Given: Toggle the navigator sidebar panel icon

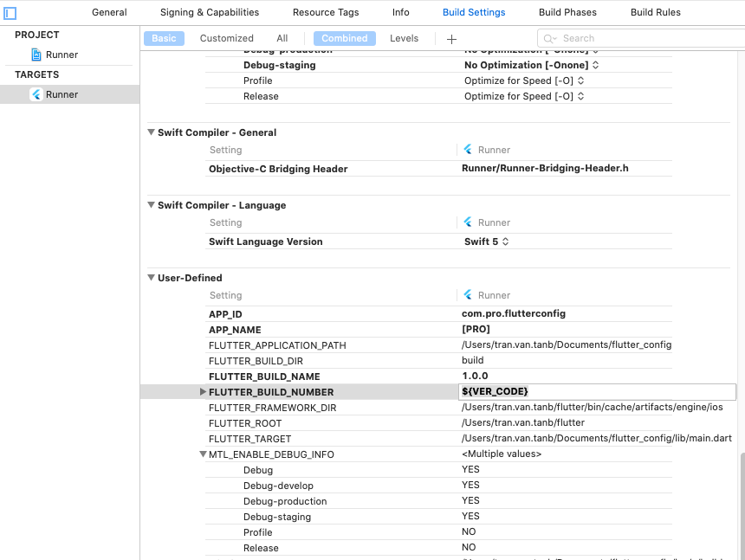Looking at the screenshot, I should click(x=10, y=13).
